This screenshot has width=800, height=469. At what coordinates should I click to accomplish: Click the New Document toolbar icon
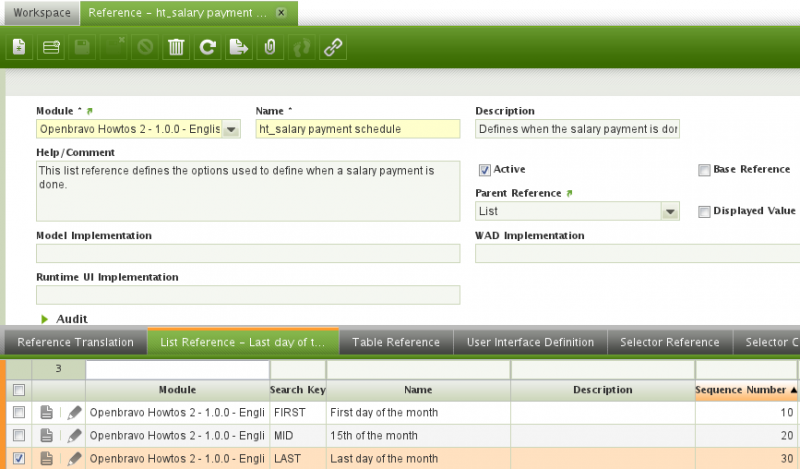[19, 47]
